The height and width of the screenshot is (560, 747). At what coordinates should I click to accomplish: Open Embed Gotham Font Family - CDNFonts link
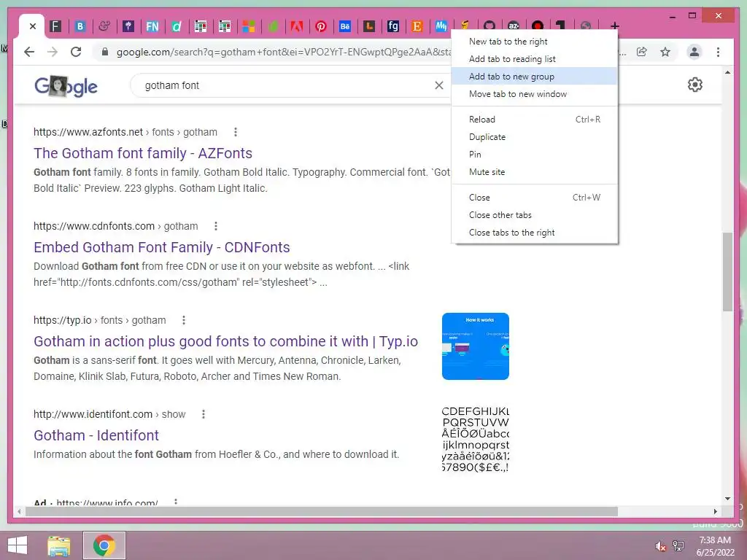(161, 248)
